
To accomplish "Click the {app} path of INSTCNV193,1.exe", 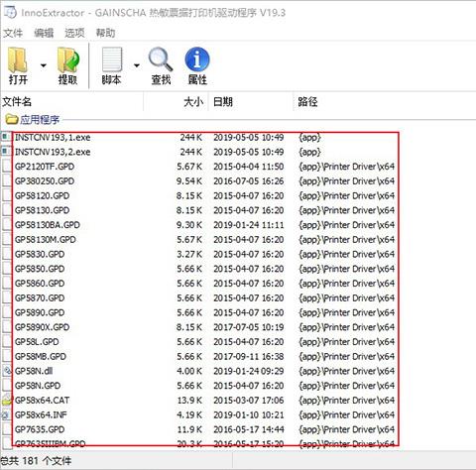I will point(309,137).
